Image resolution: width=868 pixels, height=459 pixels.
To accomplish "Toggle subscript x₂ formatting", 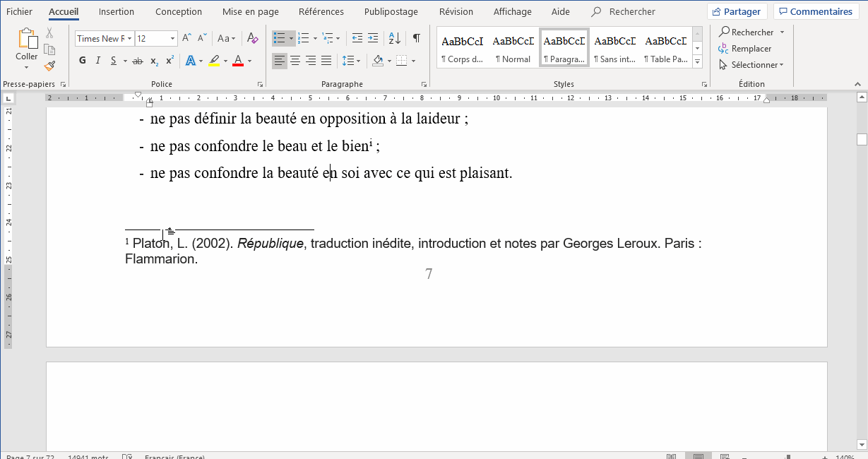I will click(x=154, y=61).
